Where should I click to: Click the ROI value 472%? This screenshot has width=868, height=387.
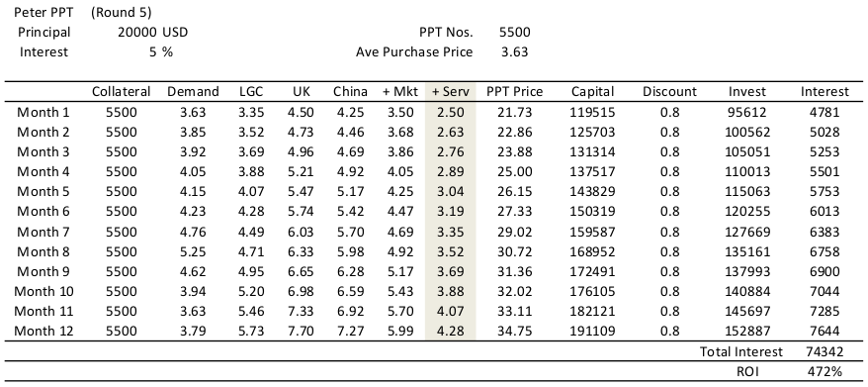(x=825, y=371)
